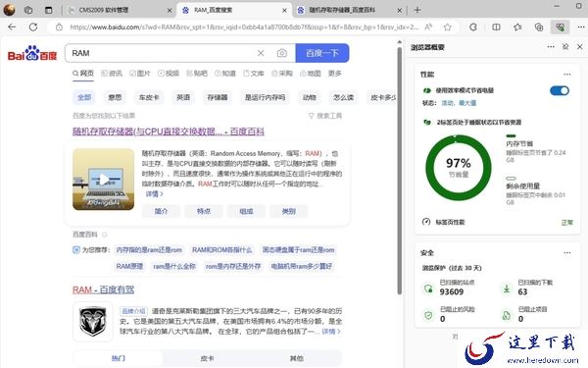Open suggestion 固态硬盘属于ram还是rom
The height and width of the screenshot is (368, 588).
(x=298, y=250)
